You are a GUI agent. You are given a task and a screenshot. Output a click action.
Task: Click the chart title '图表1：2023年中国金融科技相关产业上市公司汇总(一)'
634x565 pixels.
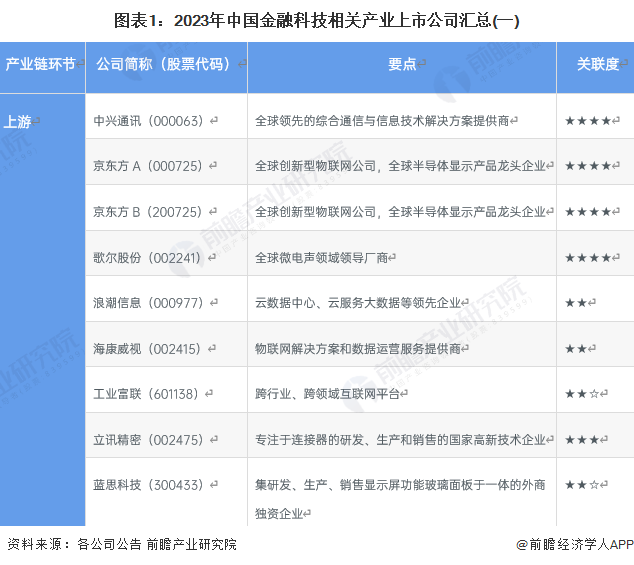[317, 21]
